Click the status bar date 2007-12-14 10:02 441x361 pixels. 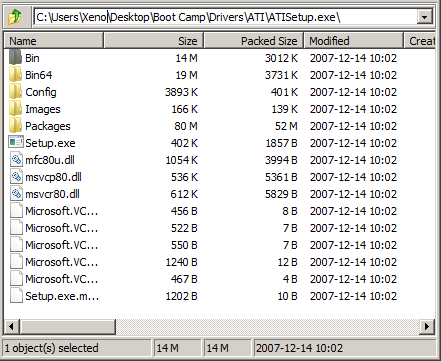pos(299,348)
